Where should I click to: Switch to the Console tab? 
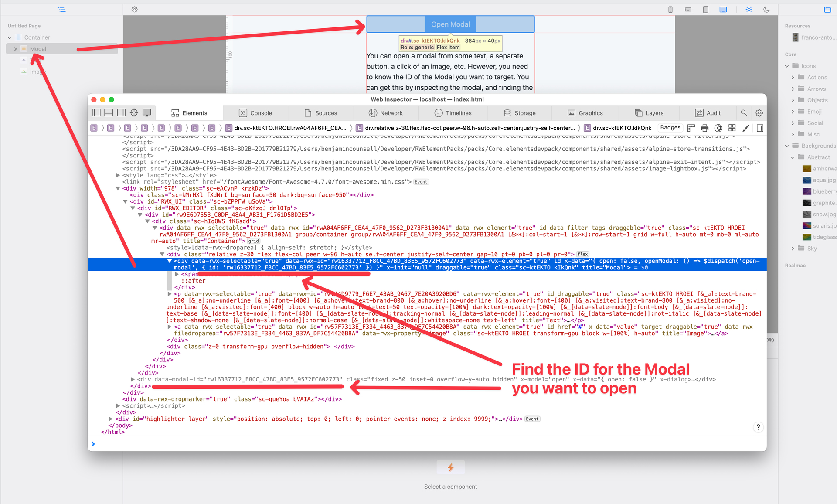click(255, 113)
